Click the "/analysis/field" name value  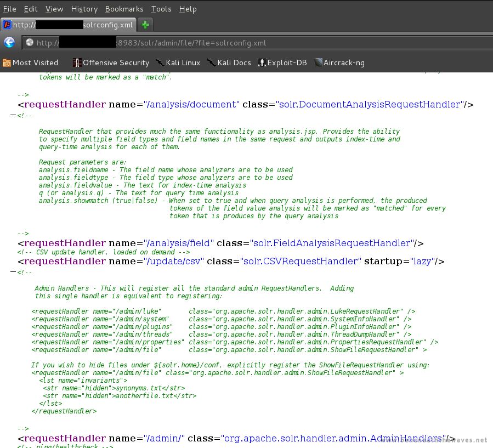click(x=179, y=243)
